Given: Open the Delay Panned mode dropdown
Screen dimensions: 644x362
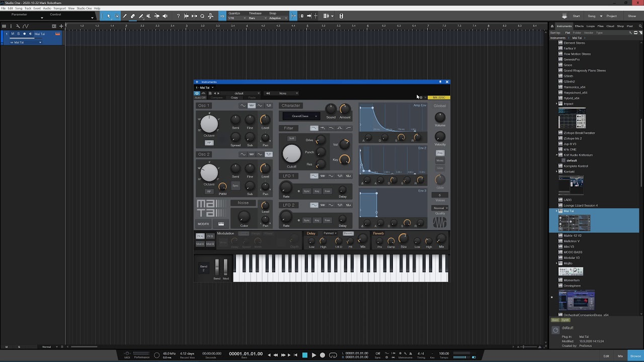Looking at the screenshot, I should 330,233.
